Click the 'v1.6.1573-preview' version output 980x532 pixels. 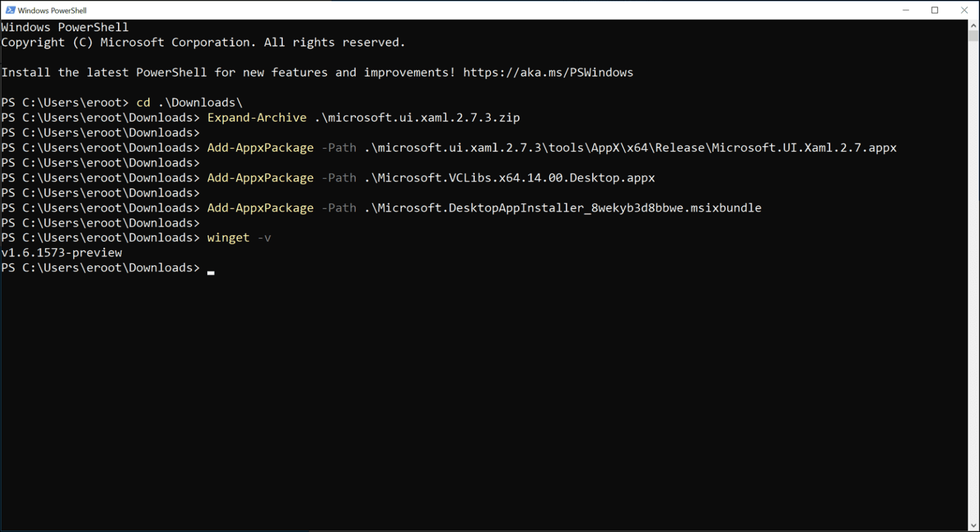62,253
